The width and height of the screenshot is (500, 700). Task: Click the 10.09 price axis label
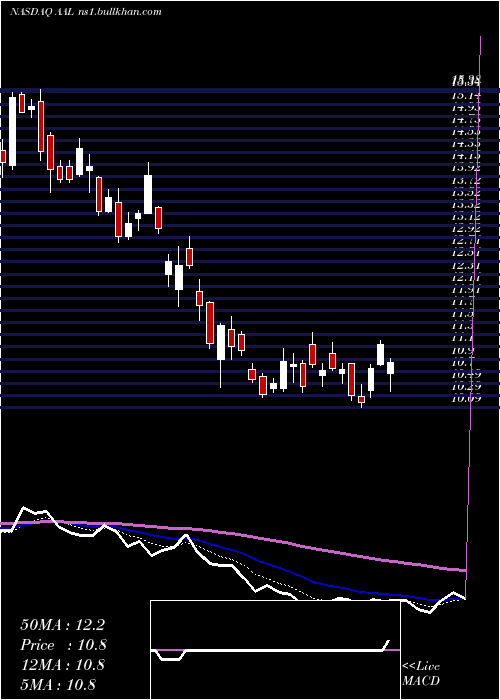(x=466, y=398)
